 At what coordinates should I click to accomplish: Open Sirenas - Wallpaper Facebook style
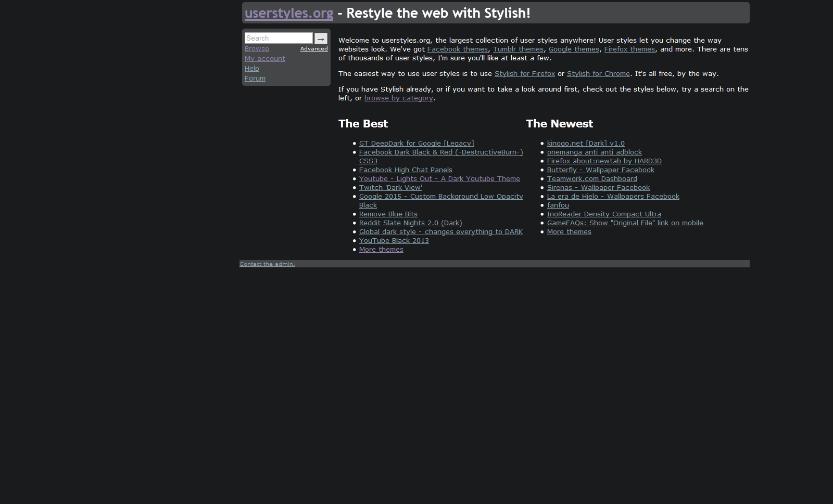pyautogui.click(x=598, y=188)
